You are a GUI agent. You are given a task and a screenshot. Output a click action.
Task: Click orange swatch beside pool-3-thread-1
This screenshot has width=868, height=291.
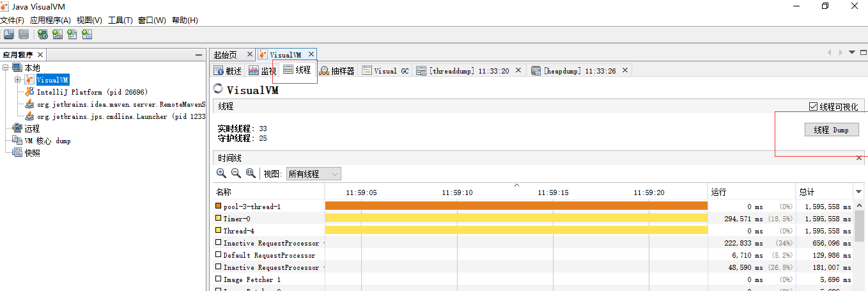219,207
